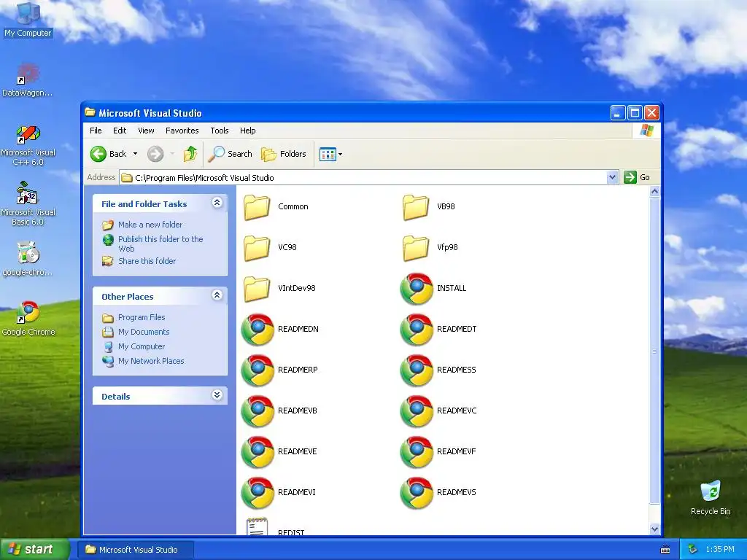This screenshot has height=560, width=747.
Task: Open the Tools menu
Action: (x=220, y=131)
